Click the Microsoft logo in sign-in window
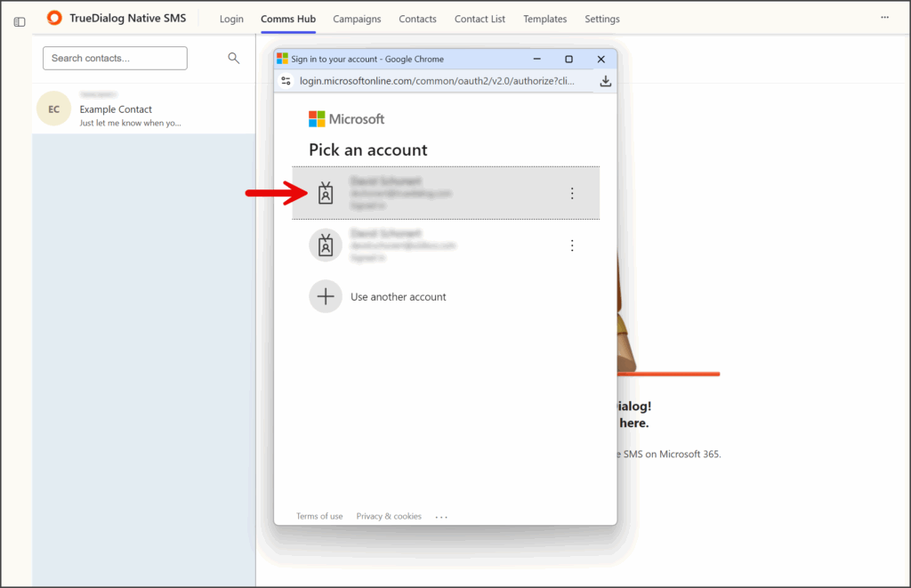 click(x=346, y=119)
